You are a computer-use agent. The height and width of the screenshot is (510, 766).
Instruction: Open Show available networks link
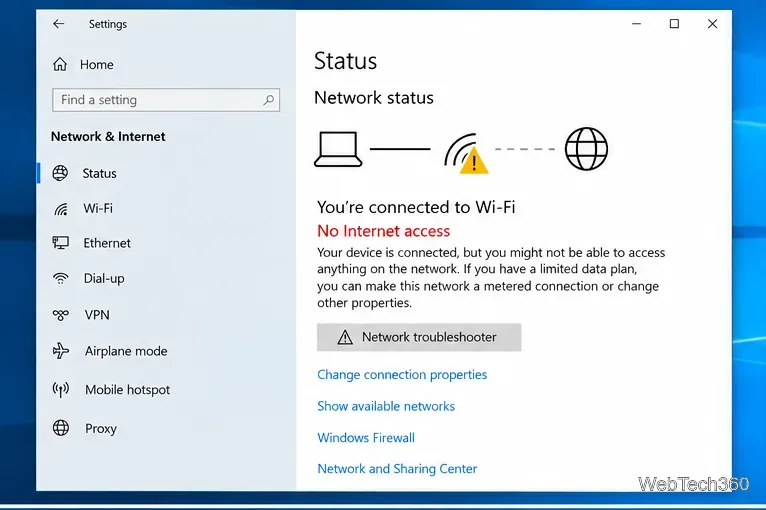pyautogui.click(x=386, y=406)
